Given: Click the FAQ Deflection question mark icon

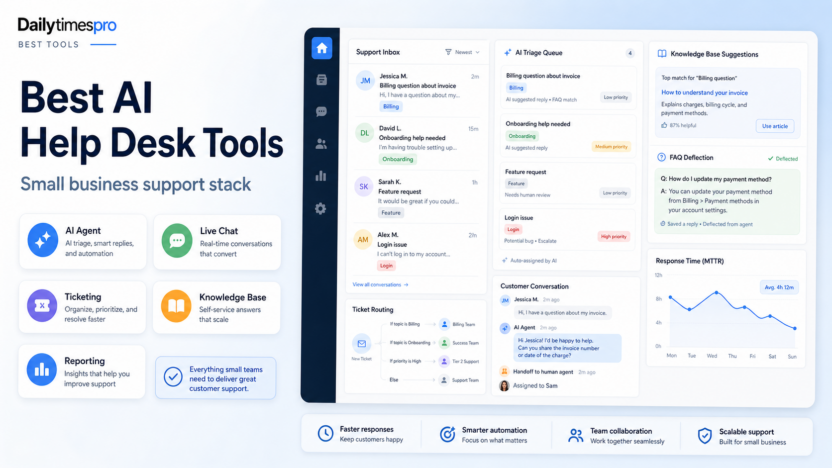Looking at the screenshot, I should click(x=661, y=157).
